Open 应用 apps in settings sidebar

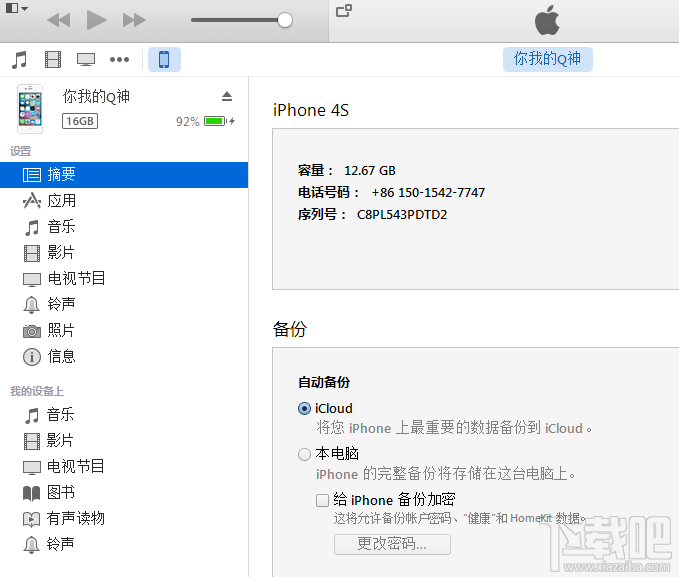pyautogui.click(x=124, y=201)
